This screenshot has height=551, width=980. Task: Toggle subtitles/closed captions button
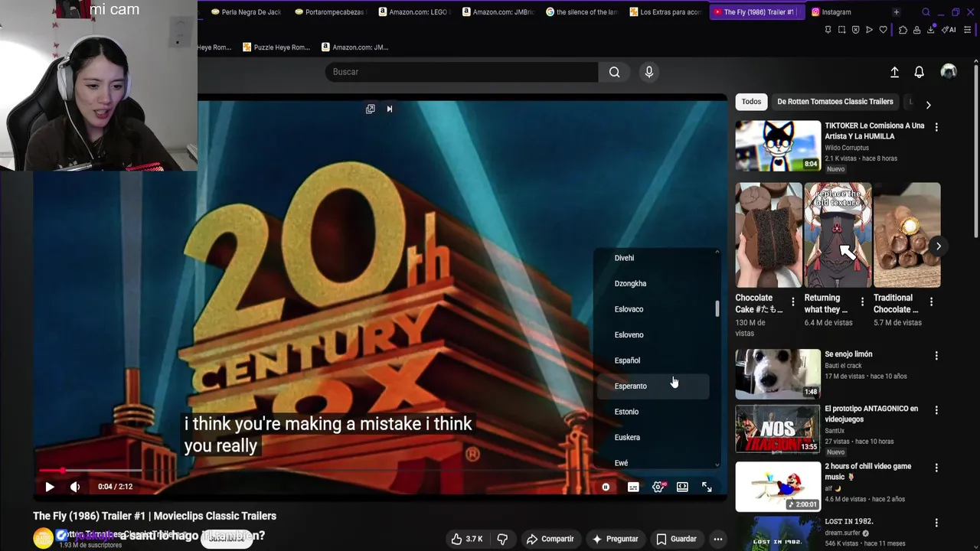tap(633, 487)
